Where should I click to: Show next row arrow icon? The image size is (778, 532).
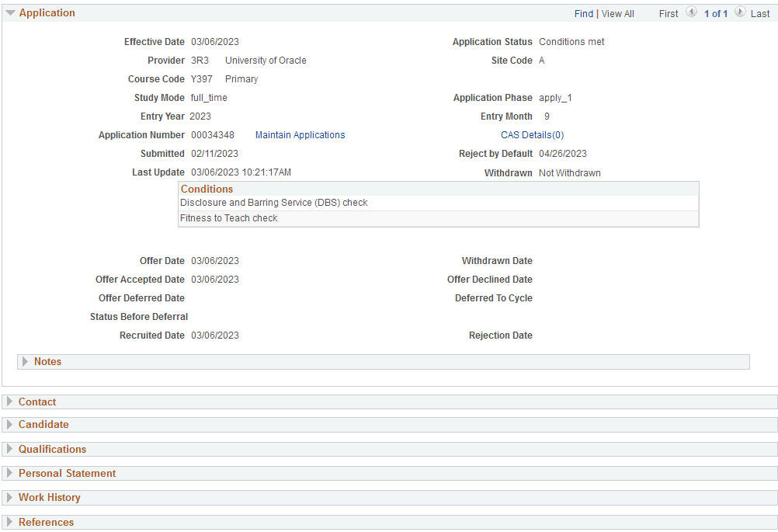click(x=740, y=12)
